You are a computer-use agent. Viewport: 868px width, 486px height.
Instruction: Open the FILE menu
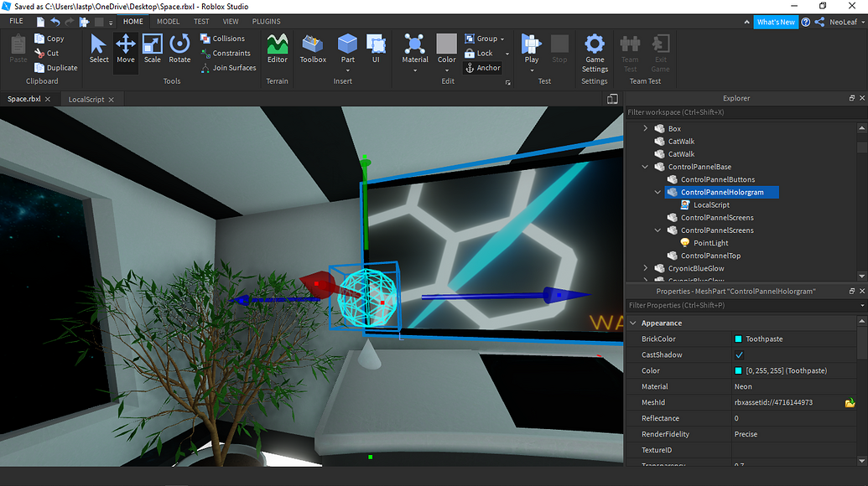click(17, 21)
